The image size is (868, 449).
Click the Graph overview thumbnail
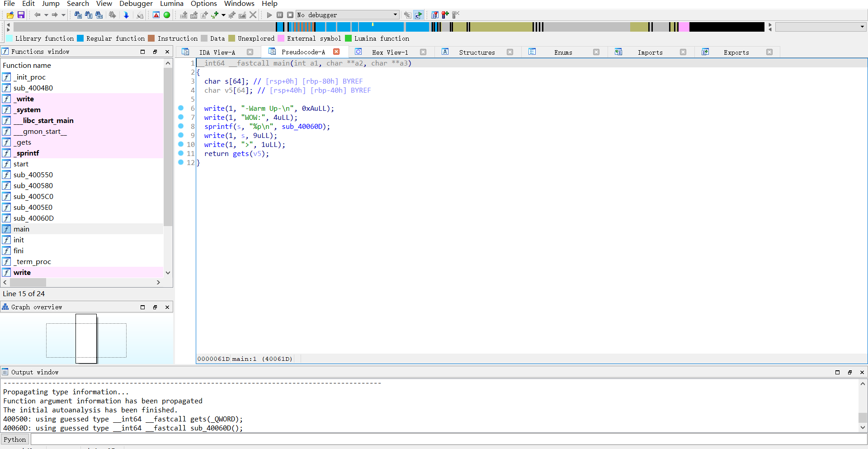(86, 339)
